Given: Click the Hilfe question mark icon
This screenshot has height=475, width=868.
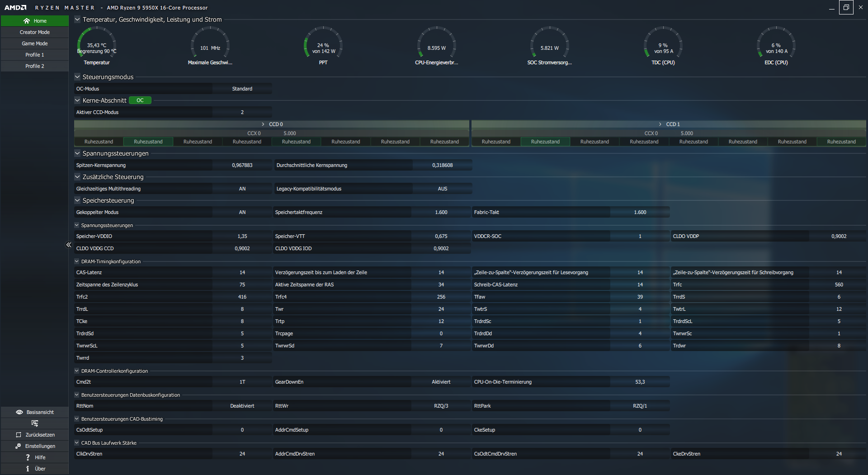Looking at the screenshot, I should (28, 457).
